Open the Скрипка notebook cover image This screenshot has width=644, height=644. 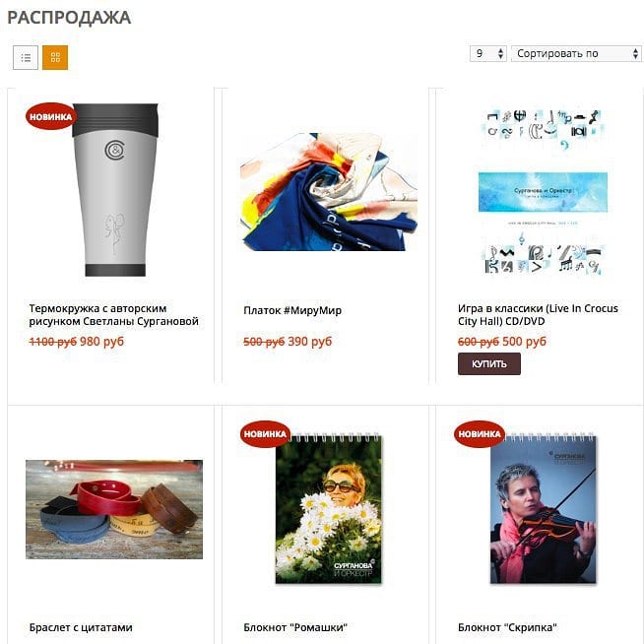(543, 508)
